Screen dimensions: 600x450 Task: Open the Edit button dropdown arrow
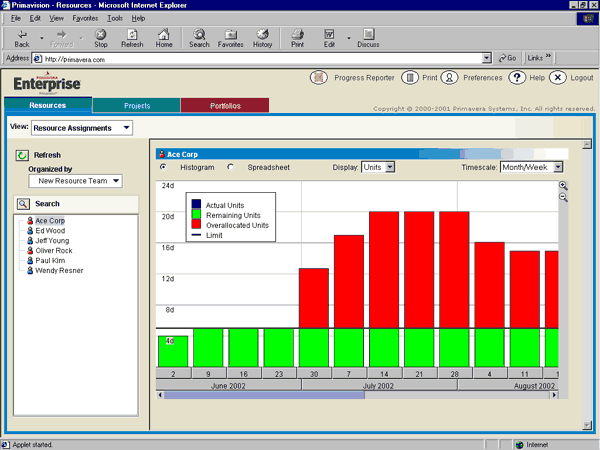349,38
